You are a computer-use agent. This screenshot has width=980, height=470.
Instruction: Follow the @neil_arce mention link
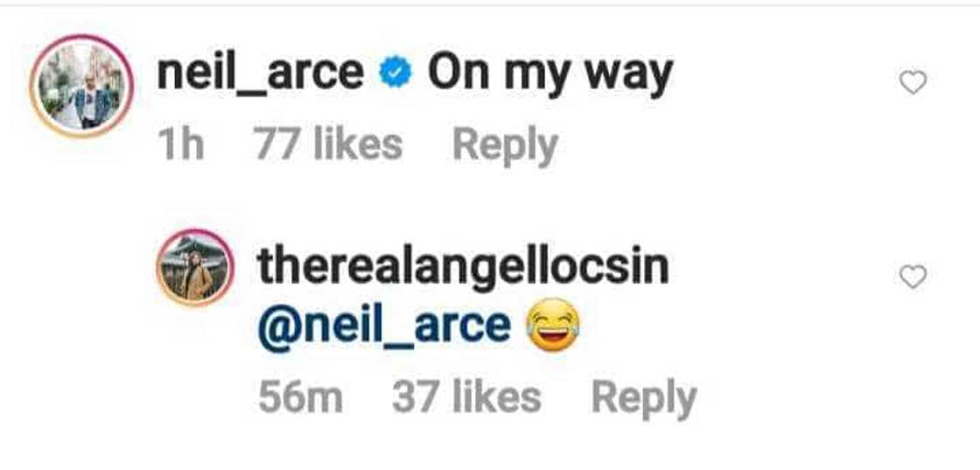(x=383, y=326)
